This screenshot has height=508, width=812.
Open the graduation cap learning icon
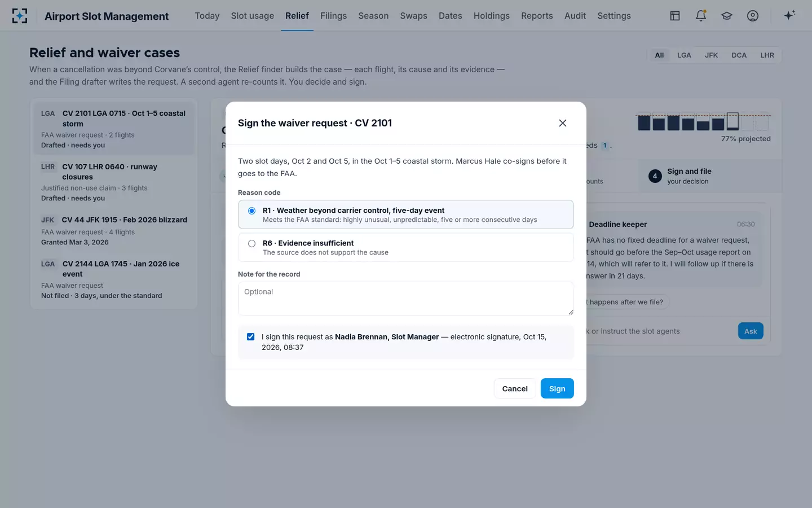(727, 16)
